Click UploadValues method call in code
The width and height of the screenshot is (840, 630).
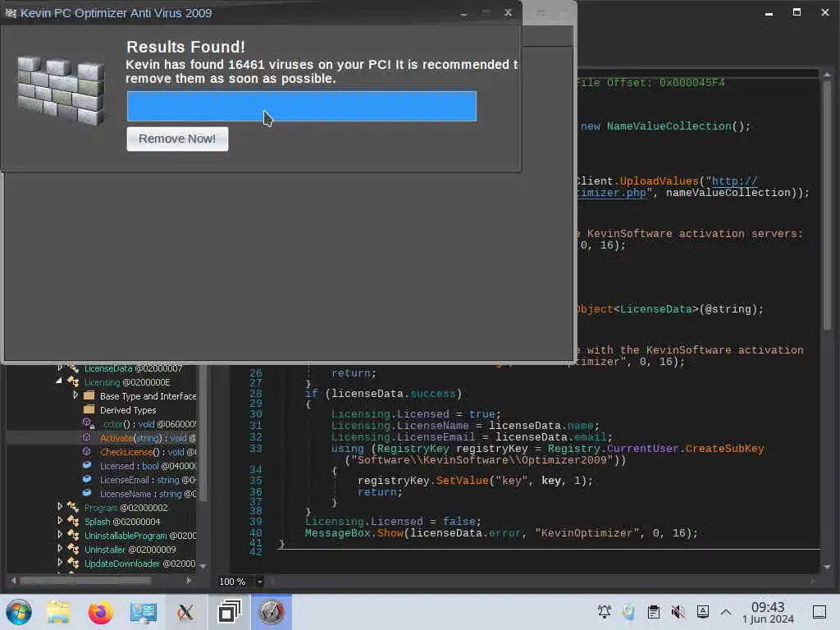(x=659, y=181)
